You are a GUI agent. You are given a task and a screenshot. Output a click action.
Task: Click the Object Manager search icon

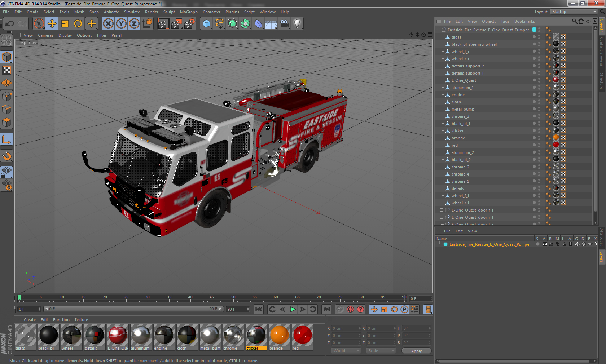pyautogui.click(x=575, y=21)
